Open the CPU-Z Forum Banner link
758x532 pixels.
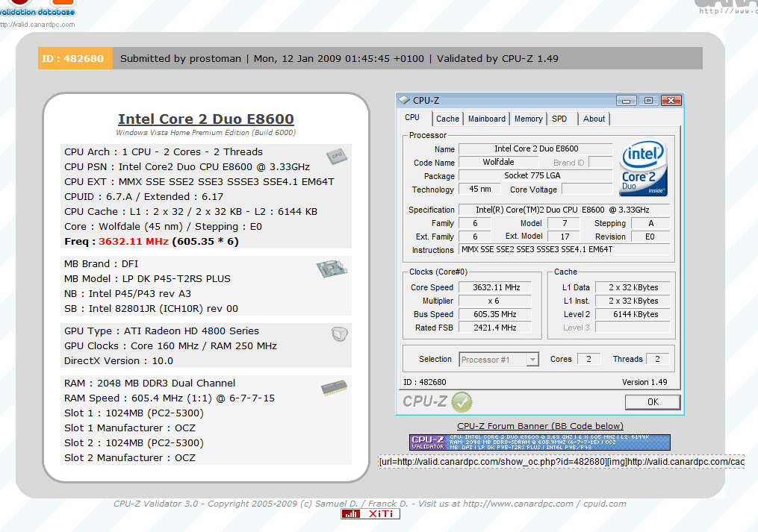[540, 426]
